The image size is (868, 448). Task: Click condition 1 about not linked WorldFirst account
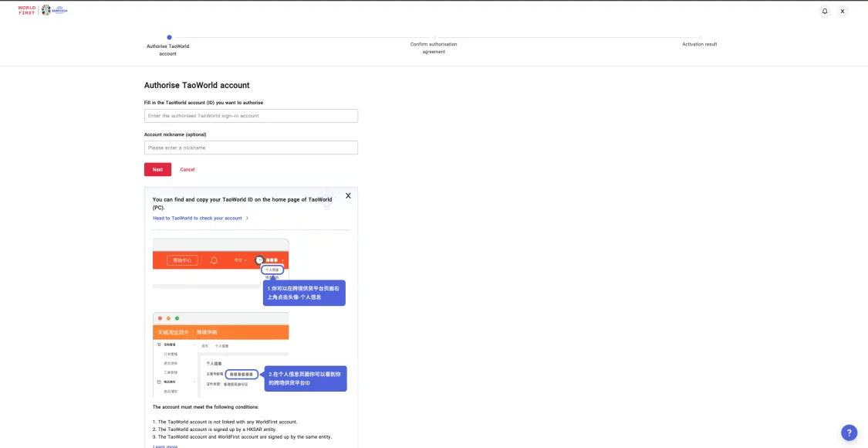(225, 422)
